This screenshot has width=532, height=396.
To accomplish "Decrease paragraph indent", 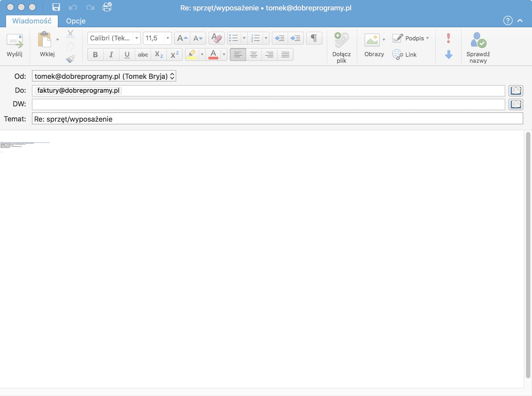I will coord(280,38).
